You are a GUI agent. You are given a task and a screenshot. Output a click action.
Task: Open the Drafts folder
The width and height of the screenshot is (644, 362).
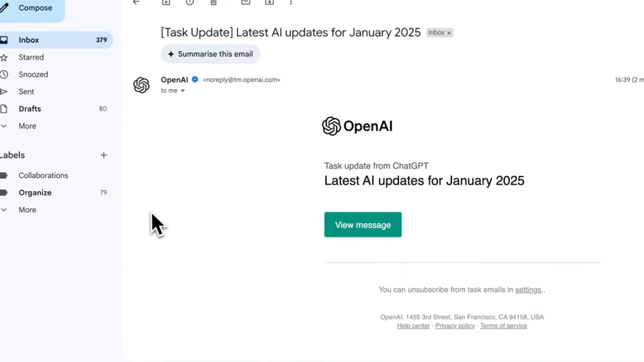[x=30, y=109]
